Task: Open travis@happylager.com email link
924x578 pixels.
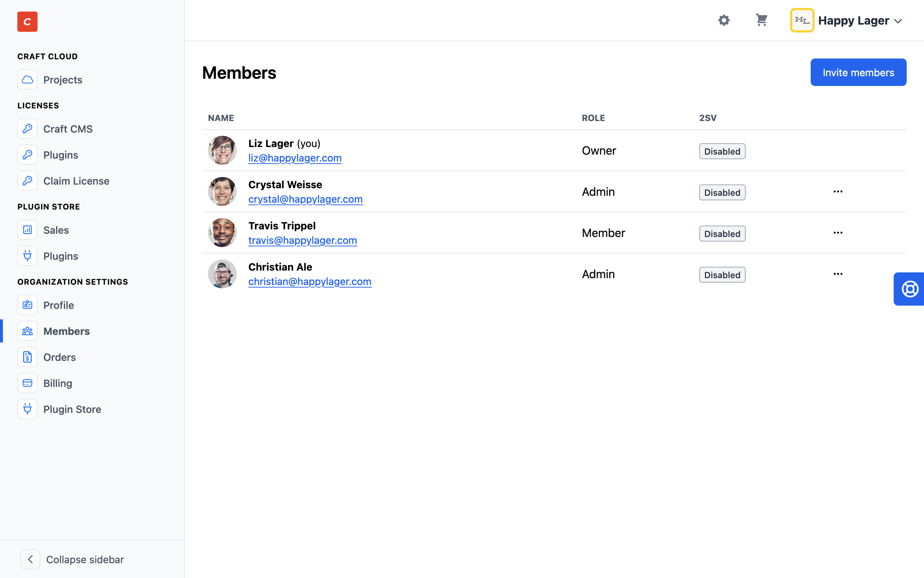Action: coord(302,241)
